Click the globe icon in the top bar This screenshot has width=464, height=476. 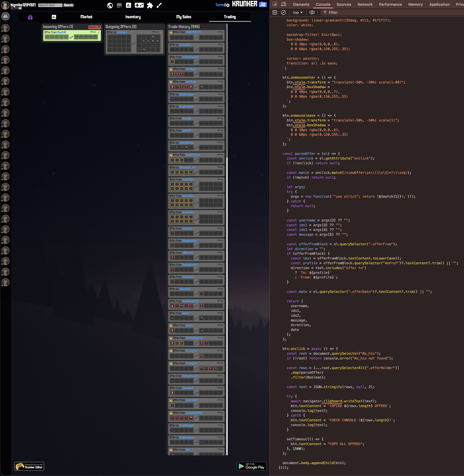click(110, 5)
